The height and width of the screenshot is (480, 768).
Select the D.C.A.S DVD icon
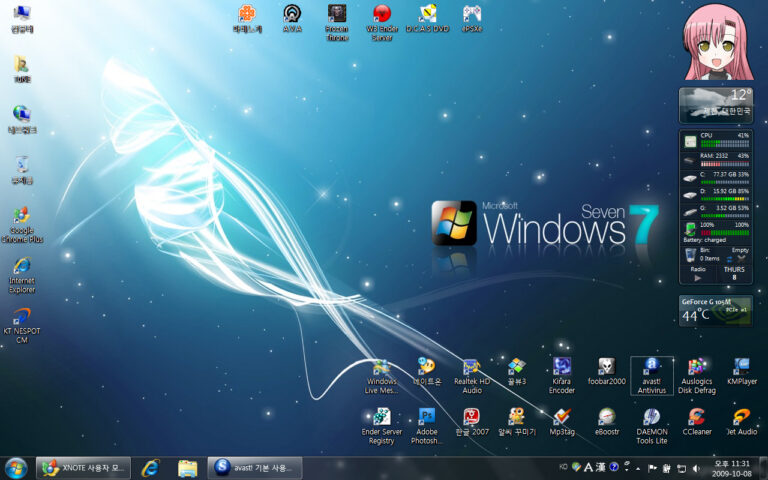click(x=428, y=19)
